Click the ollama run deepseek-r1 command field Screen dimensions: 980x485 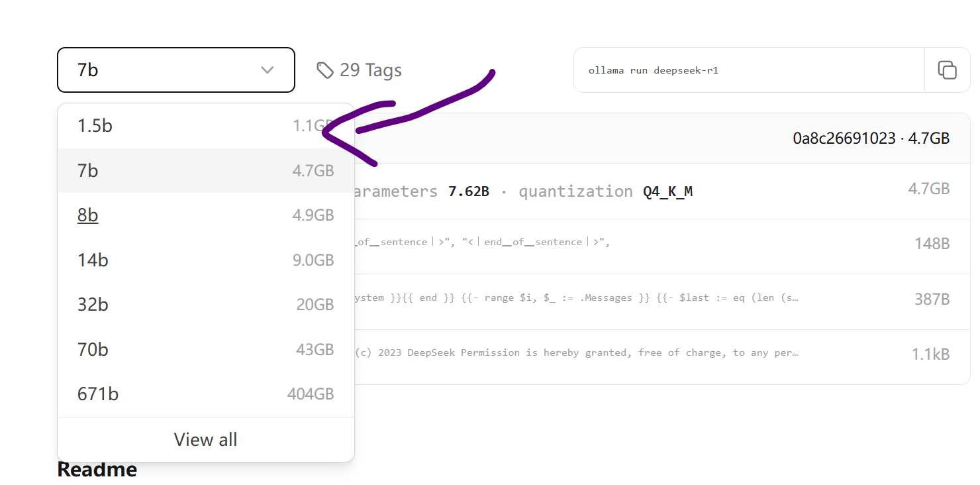point(748,70)
